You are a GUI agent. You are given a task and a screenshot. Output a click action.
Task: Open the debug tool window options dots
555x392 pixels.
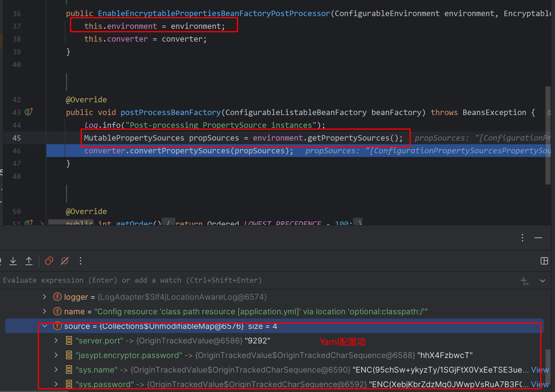point(522,238)
